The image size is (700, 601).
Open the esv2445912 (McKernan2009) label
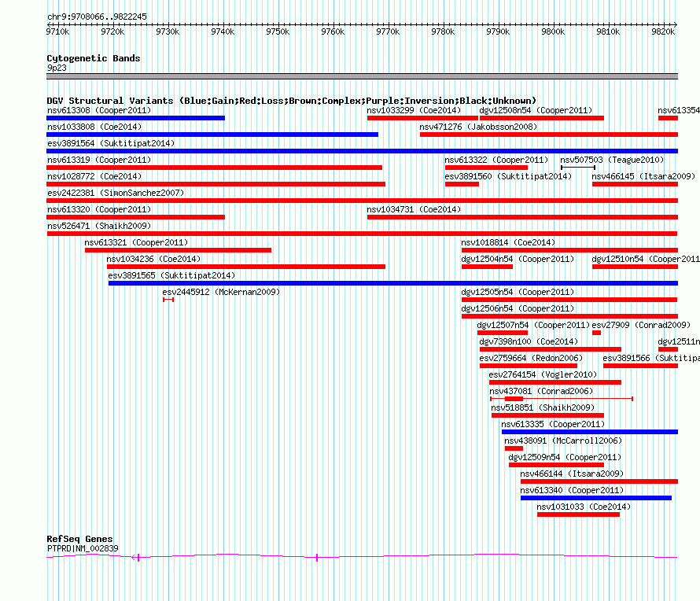[x=221, y=292]
